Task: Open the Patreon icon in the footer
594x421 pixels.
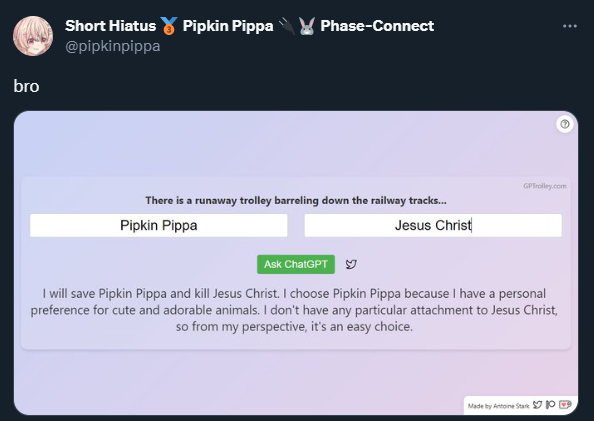Action: [550, 405]
